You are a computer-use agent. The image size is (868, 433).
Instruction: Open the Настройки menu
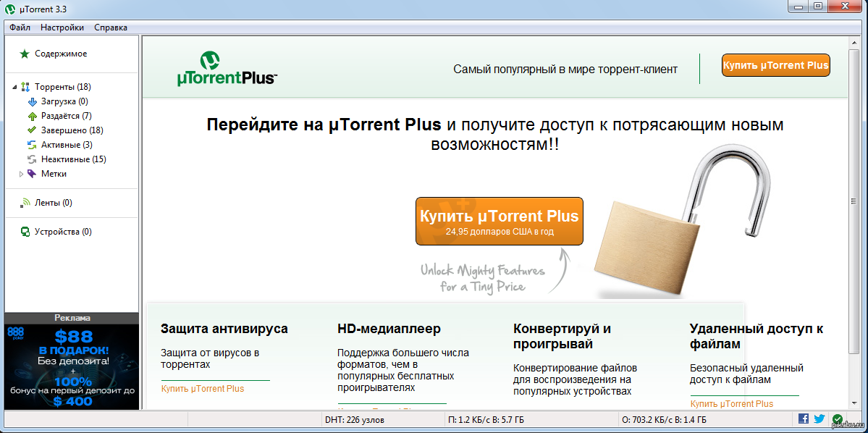point(62,27)
